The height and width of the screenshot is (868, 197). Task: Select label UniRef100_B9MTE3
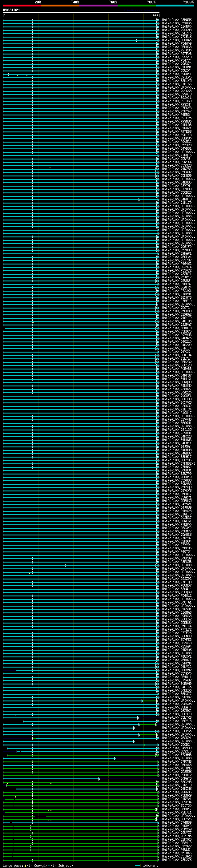(176, 135)
